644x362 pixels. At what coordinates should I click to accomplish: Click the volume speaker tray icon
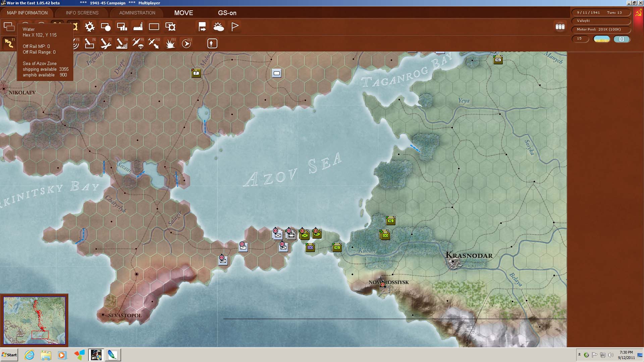611,355
